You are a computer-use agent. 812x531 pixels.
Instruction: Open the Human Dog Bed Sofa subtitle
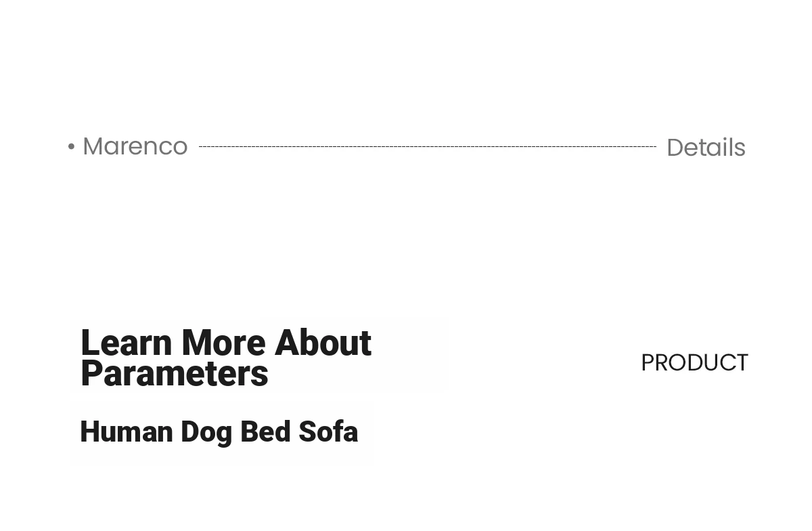(219, 432)
